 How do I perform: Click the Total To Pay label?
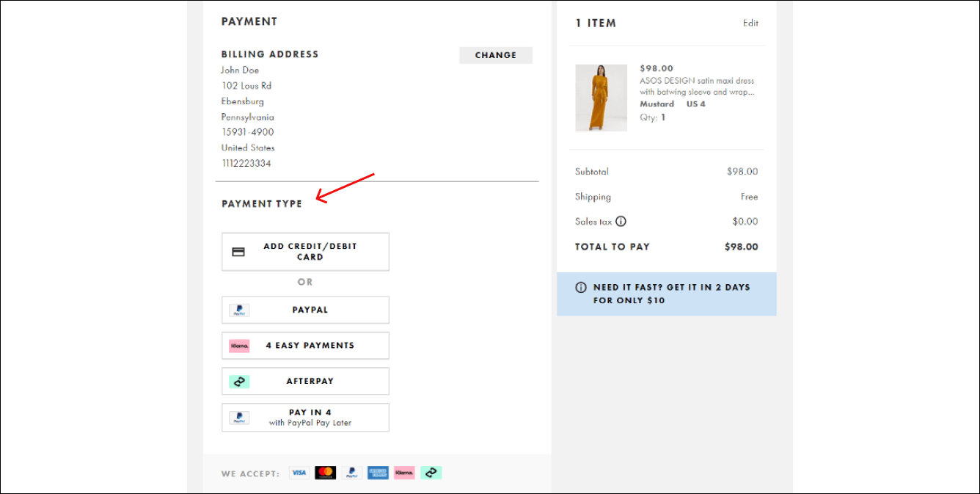612,247
